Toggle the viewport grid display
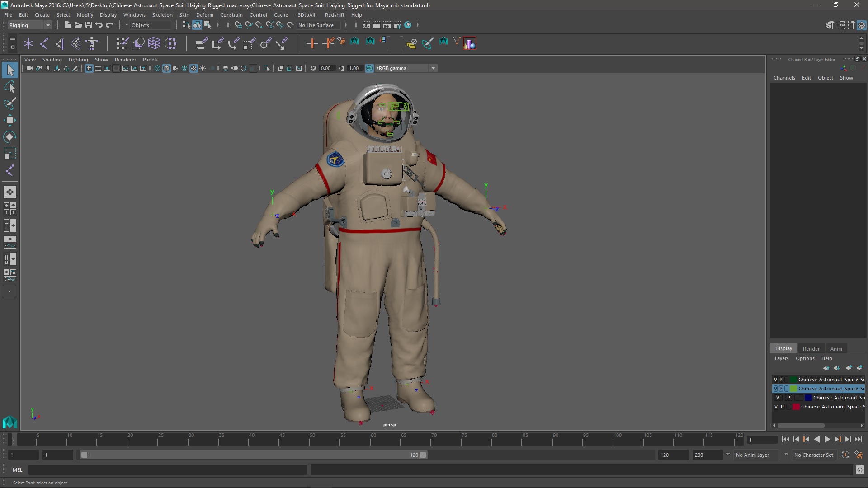868x488 pixels. [89, 68]
